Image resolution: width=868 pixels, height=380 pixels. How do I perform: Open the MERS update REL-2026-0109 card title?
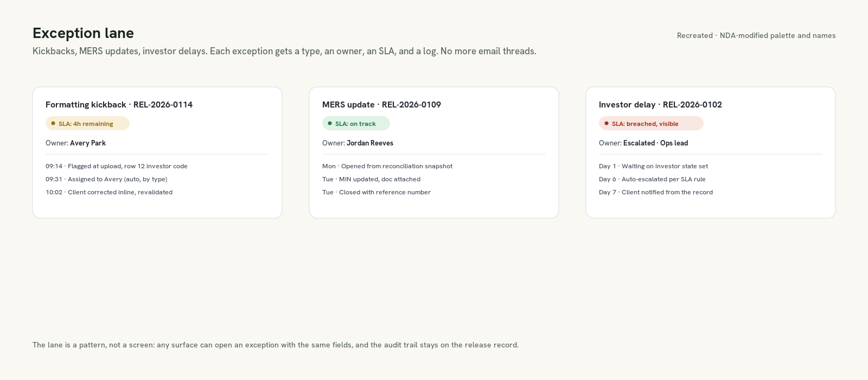point(381,105)
